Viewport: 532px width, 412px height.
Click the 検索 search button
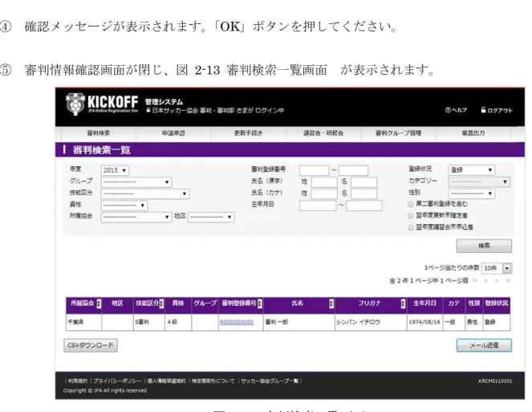coord(484,246)
